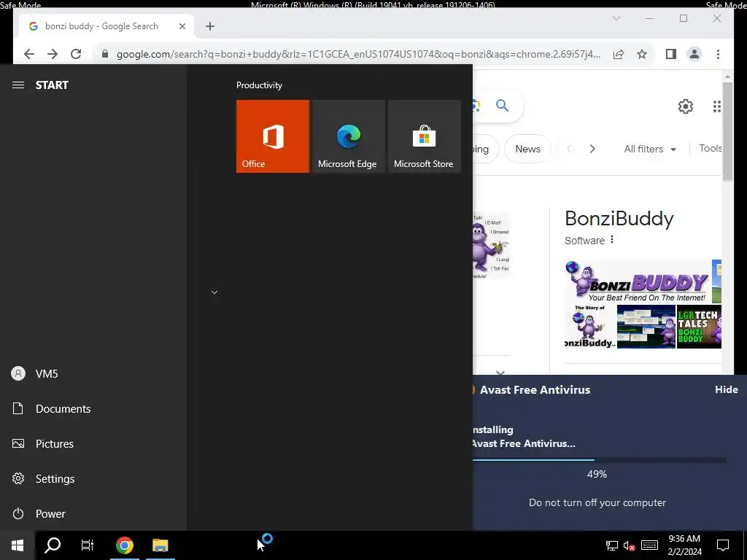Select the bonzi buddy Google Search tab

(107, 26)
